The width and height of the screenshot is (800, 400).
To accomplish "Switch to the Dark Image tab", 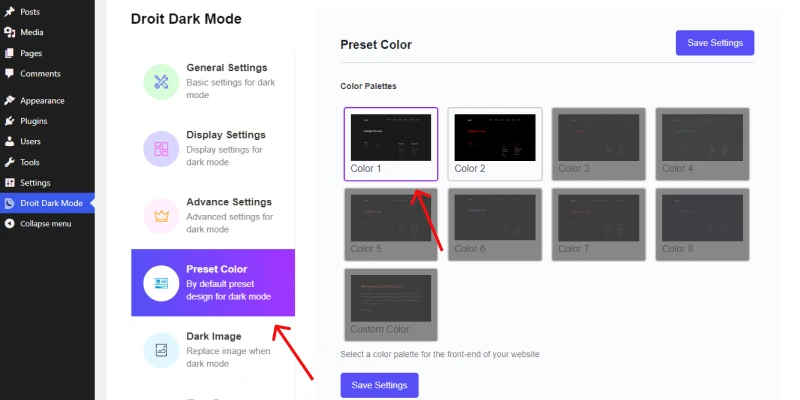I will [x=213, y=350].
